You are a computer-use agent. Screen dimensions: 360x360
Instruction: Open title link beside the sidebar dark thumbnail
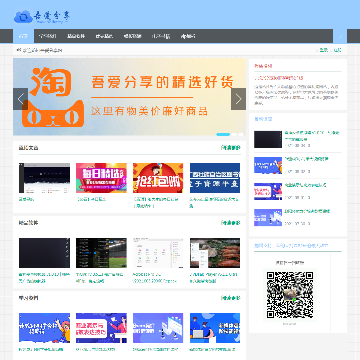click(312, 136)
